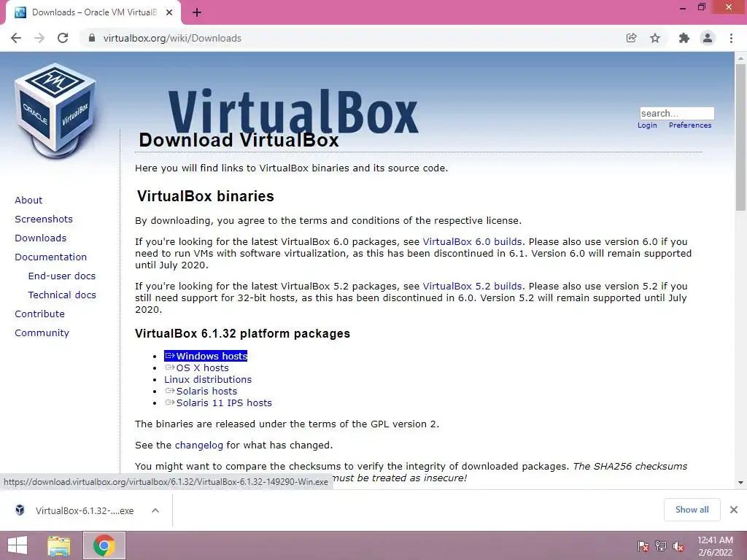The image size is (747, 560).
Task: Click the Download VirtualBox heading
Action: point(239,141)
